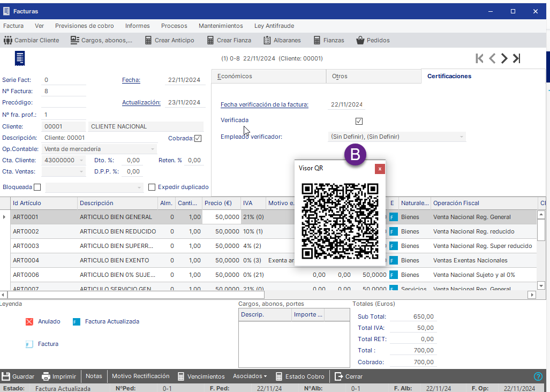
Task: Open Cargos, abonos toolbar item
Action: click(x=101, y=40)
